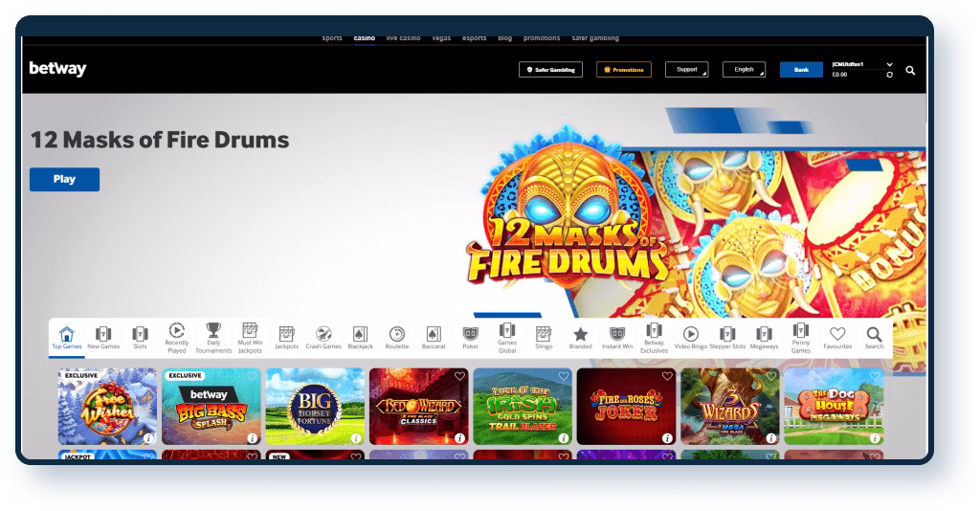Open the Roulette category

coord(397,338)
